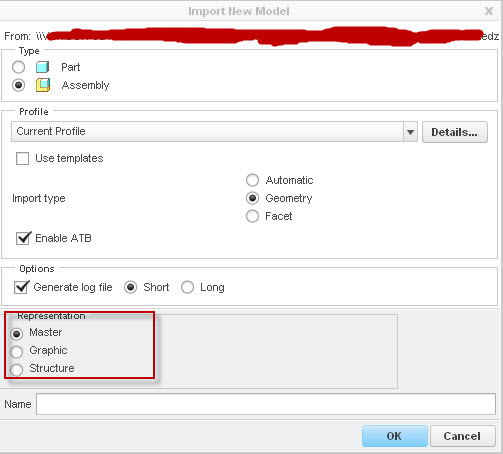Enable the Use templates checkbox

coord(22,158)
